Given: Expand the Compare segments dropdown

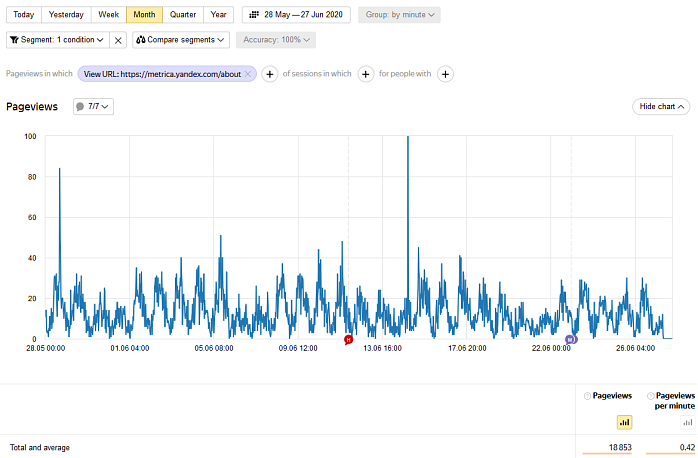Looking at the screenshot, I should pos(181,40).
